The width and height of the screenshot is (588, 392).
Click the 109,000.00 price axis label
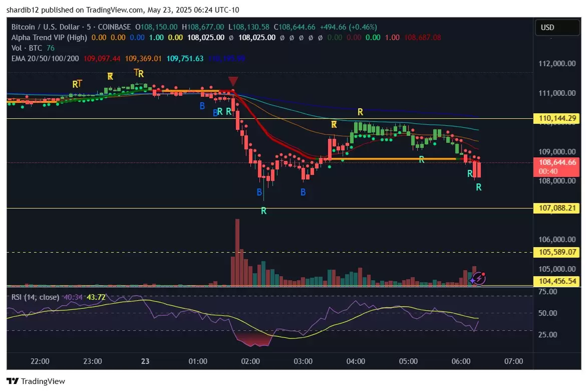pyautogui.click(x=557, y=152)
